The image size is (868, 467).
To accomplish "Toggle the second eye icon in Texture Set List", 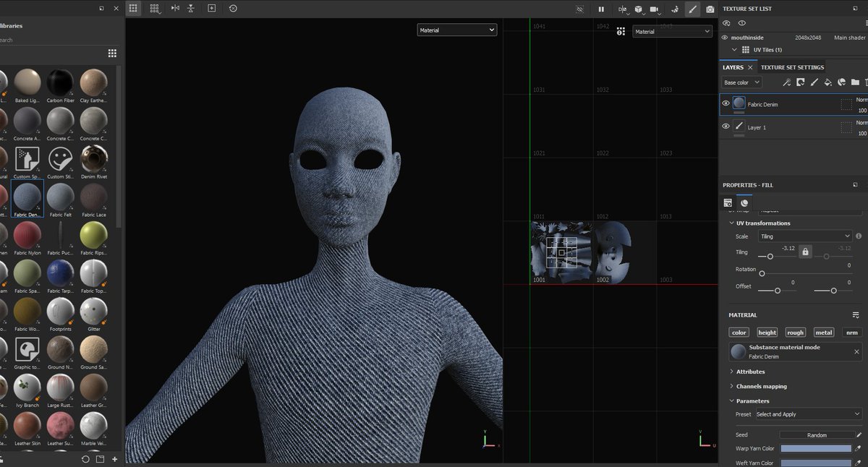I will click(741, 23).
